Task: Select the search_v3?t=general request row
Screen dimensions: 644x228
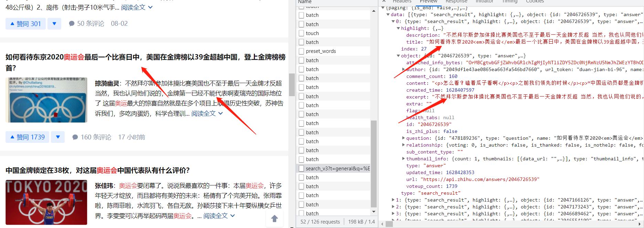Action: [x=333, y=168]
